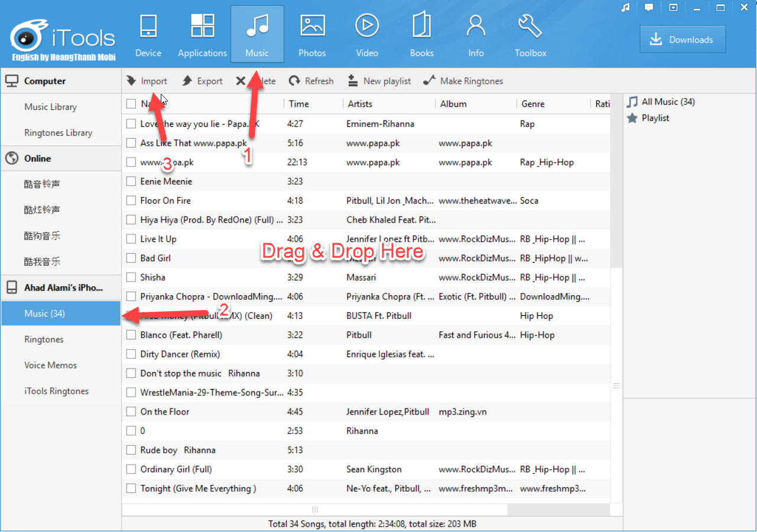The image size is (757, 532).
Task: Select the Books section
Action: tap(421, 32)
